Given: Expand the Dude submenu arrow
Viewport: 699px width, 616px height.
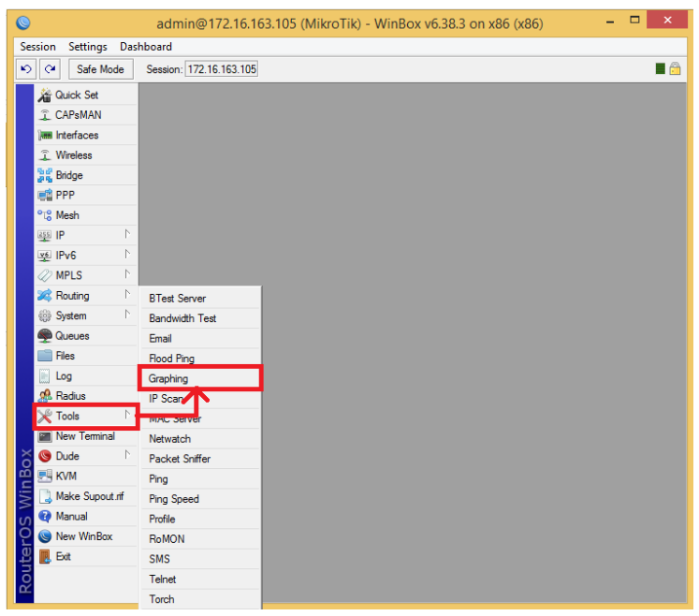Looking at the screenshot, I should 127,455.
